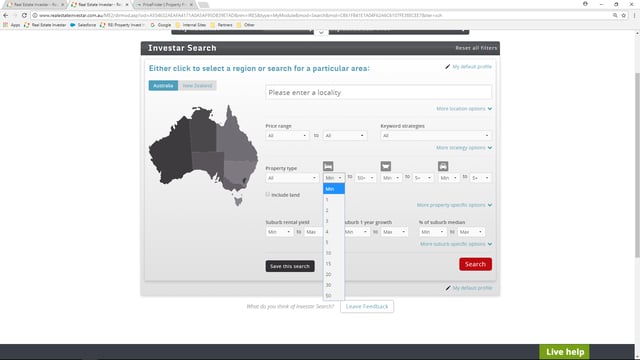Switch to PriceFinder browser tab

coord(164,4)
